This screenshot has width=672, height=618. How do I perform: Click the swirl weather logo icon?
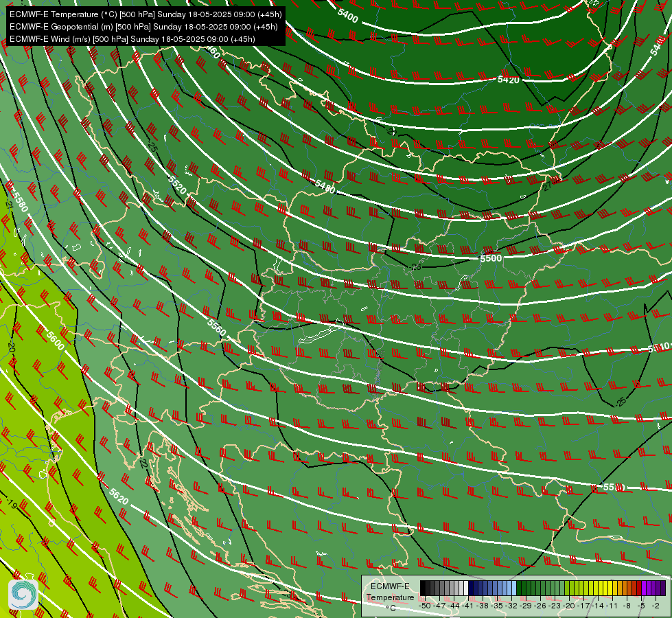(x=23, y=595)
